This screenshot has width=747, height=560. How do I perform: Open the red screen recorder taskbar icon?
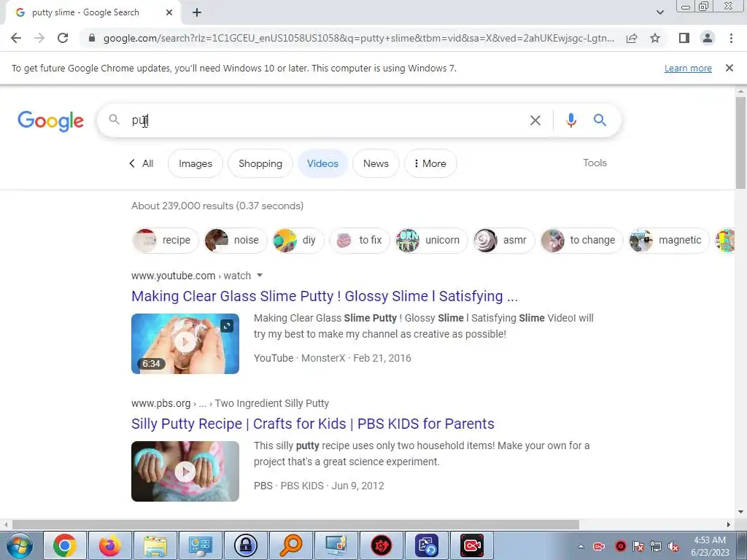point(472,545)
